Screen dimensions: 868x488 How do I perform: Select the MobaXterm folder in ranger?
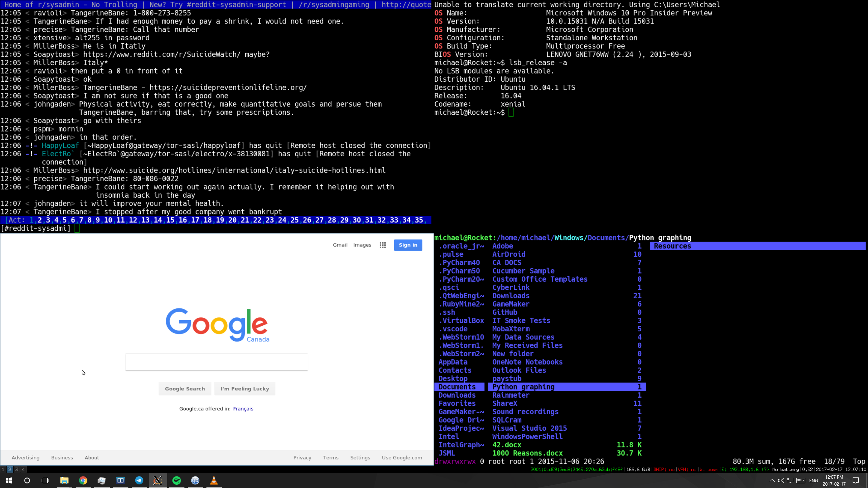[x=567, y=329]
